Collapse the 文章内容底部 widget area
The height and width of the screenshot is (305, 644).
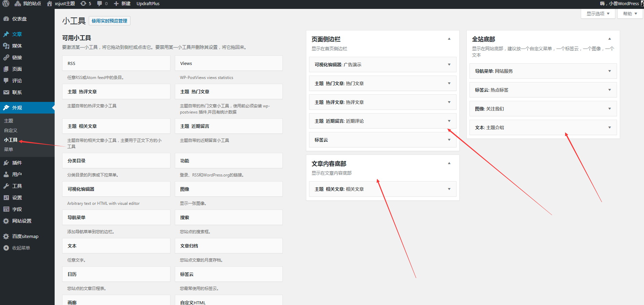click(x=449, y=163)
